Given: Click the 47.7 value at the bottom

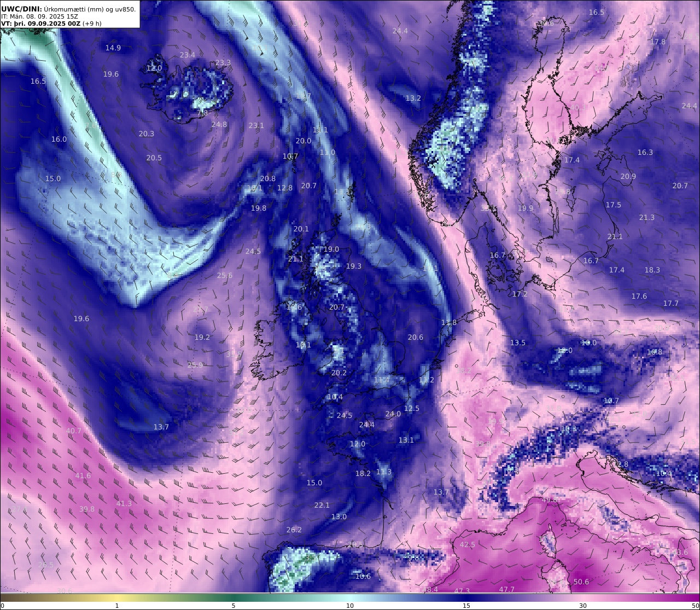Looking at the screenshot, I should pos(506,589).
